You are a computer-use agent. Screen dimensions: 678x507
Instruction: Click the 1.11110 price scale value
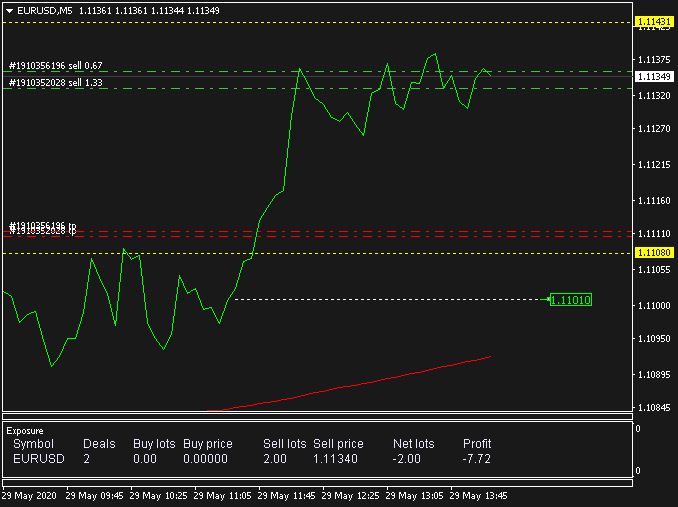pos(654,234)
